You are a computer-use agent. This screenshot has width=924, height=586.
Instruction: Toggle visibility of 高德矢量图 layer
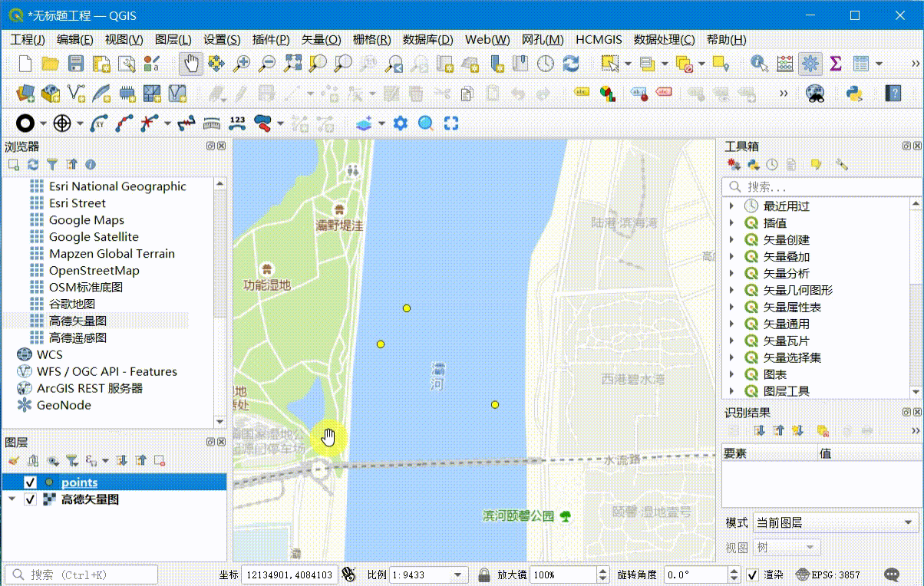coord(30,499)
